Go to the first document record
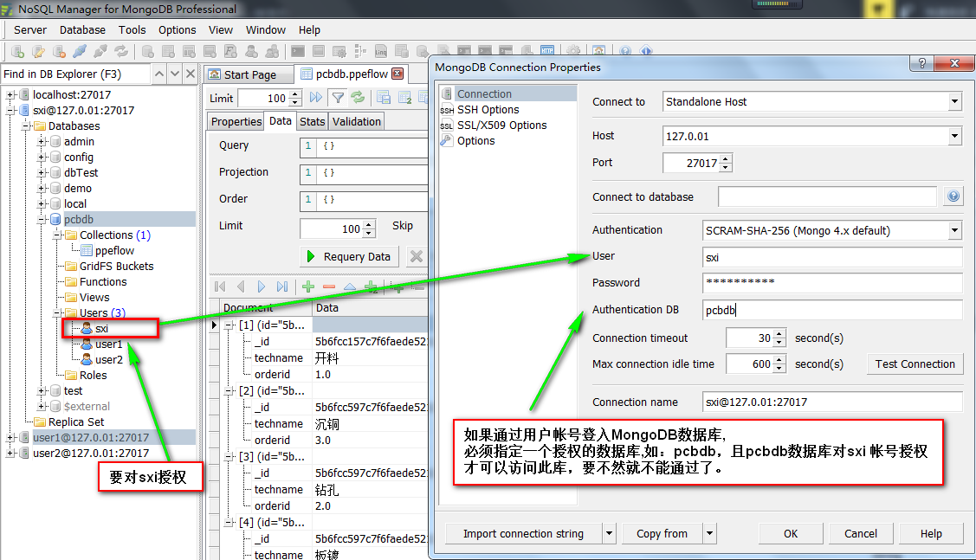976x560 pixels. coord(220,286)
